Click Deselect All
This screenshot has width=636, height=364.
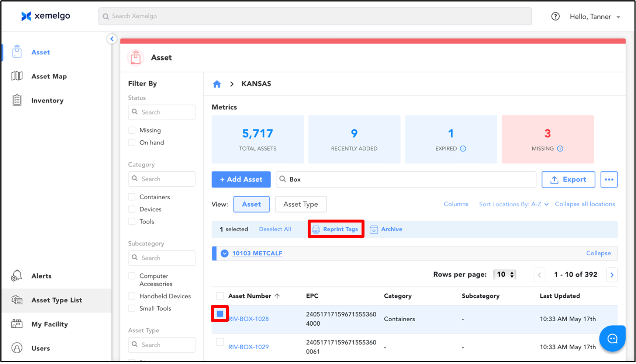coord(275,229)
